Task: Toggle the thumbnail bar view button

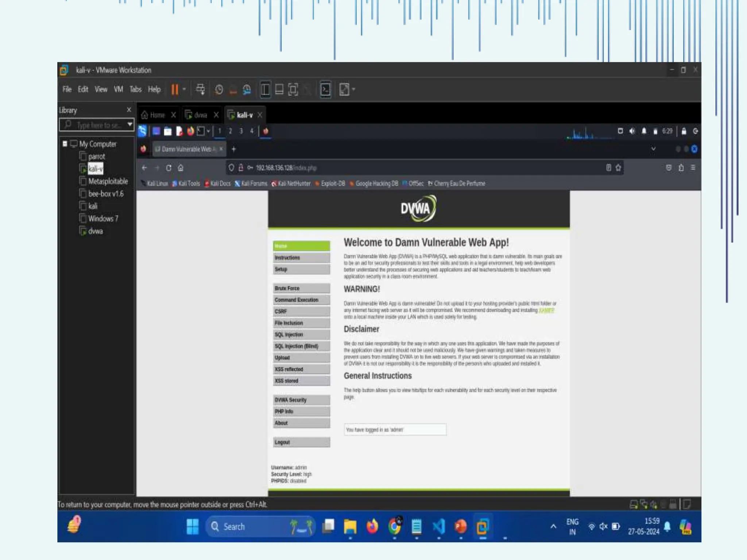Action: 279,89
